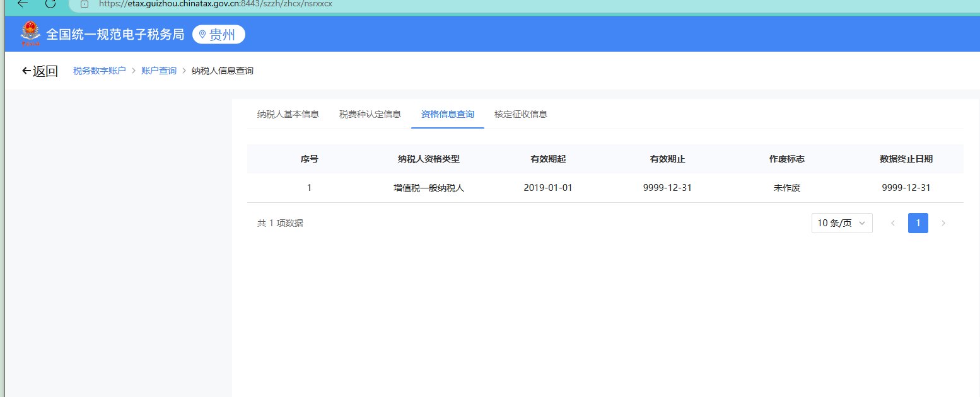The height and width of the screenshot is (397, 980).
Task: Open the 贵州 location selector
Action: pos(218,35)
